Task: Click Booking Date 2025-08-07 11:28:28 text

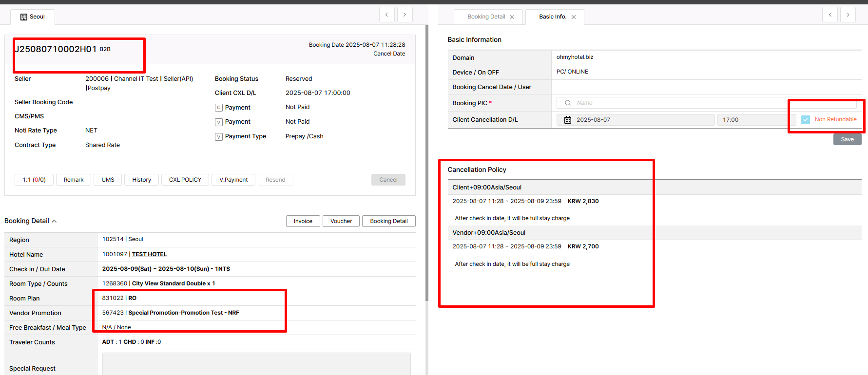Action: (x=357, y=45)
